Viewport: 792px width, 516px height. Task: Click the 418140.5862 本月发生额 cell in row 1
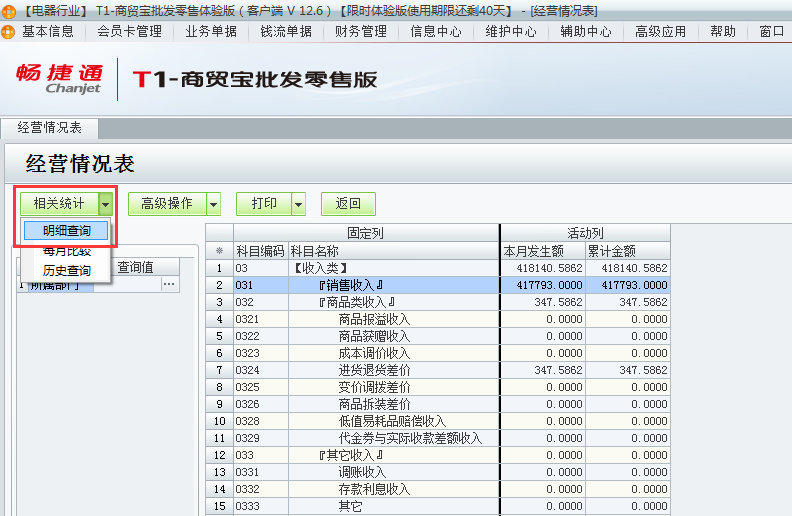pos(542,268)
